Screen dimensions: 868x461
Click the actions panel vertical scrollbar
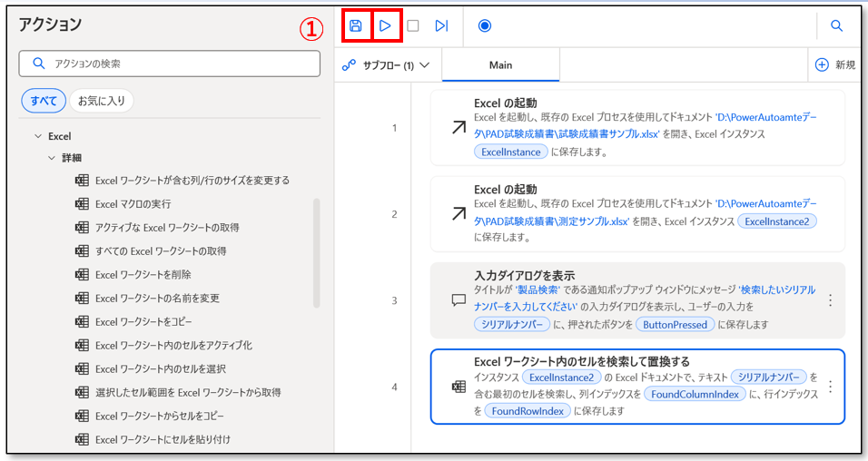pos(317,254)
